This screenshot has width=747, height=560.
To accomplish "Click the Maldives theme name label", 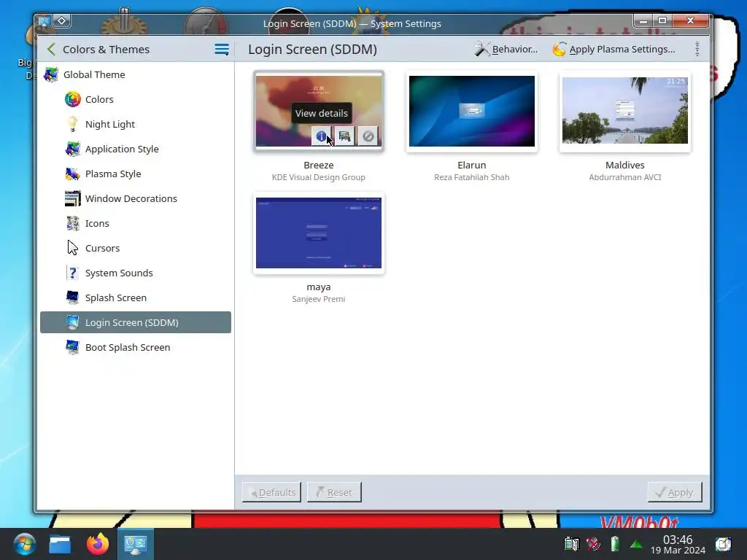I will [625, 166].
